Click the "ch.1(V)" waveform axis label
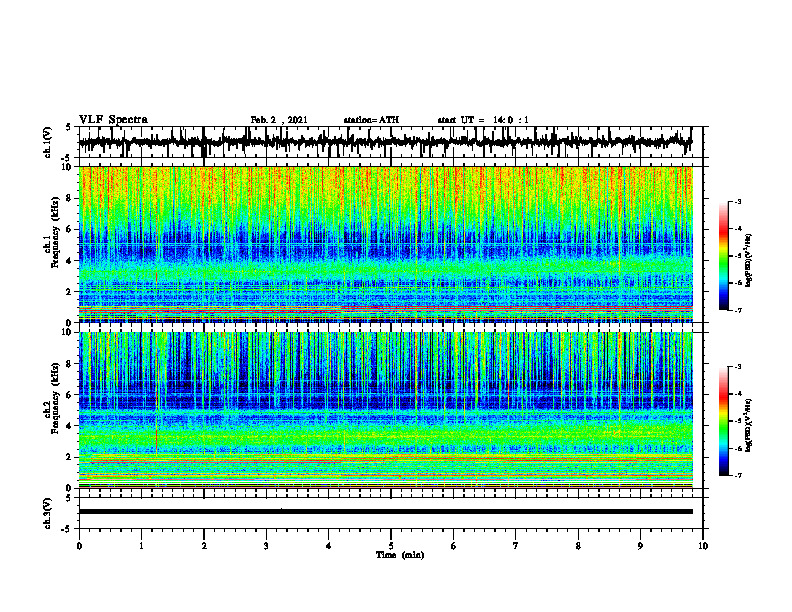The height and width of the screenshot is (612, 792). 48,142
